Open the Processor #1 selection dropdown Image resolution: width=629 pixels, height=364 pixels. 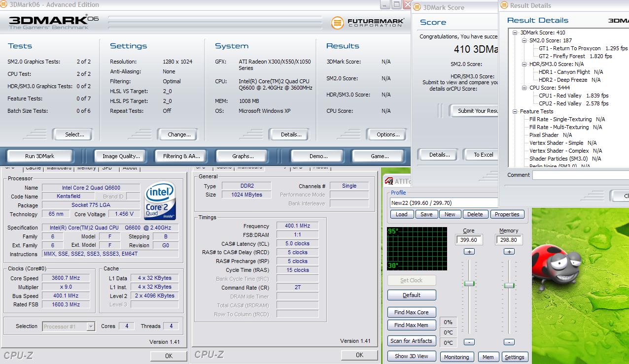point(91,326)
